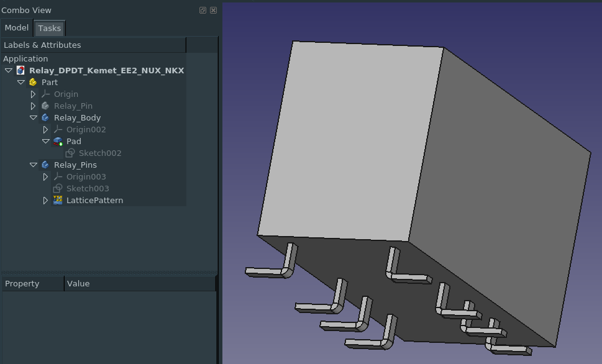The height and width of the screenshot is (364, 602).
Task: Click the Sketch002 sketch icon
Action: [x=70, y=153]
